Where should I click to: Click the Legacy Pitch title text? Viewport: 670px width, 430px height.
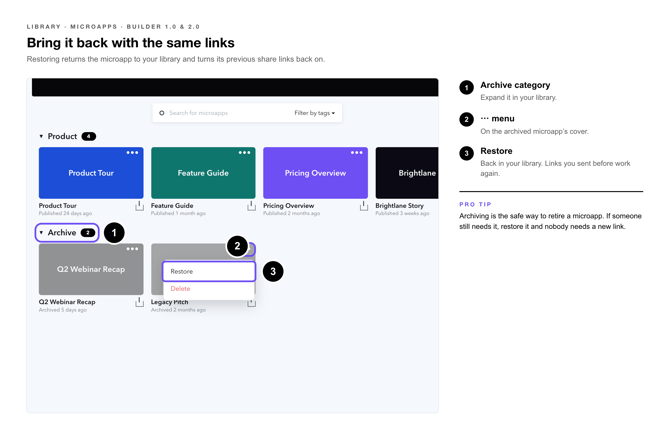(170, 302)
